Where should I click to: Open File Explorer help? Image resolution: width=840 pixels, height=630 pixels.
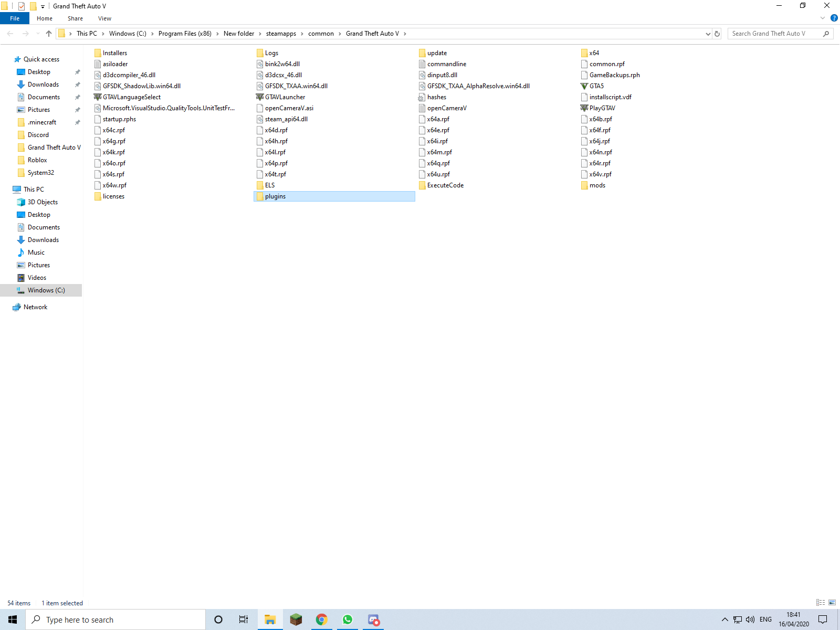pos(834,18)
